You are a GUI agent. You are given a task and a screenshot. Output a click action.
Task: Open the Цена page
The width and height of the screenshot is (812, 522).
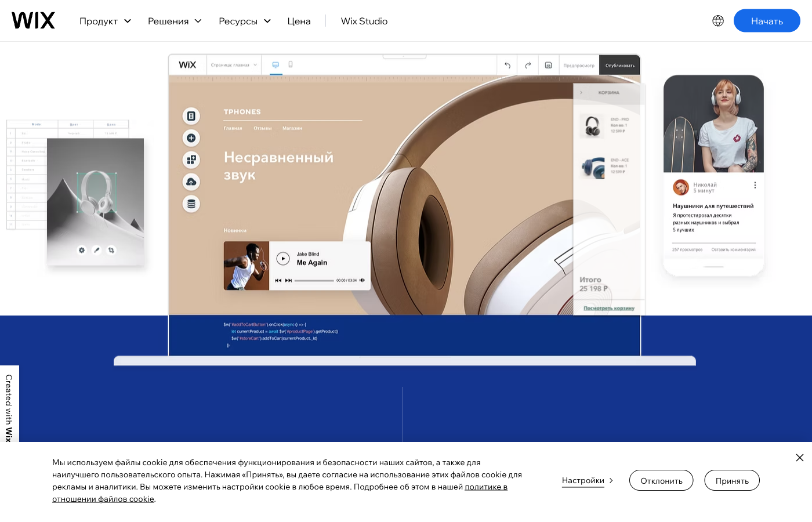coord(299,21)
